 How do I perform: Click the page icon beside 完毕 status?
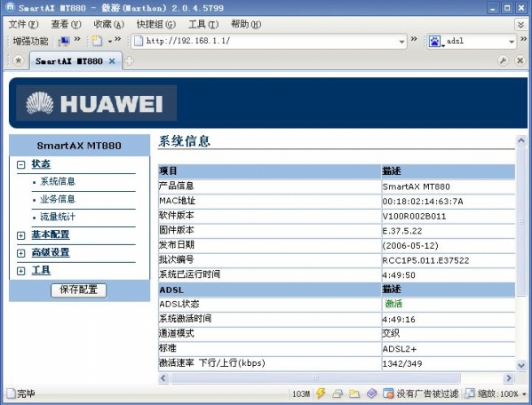point(12,393)
